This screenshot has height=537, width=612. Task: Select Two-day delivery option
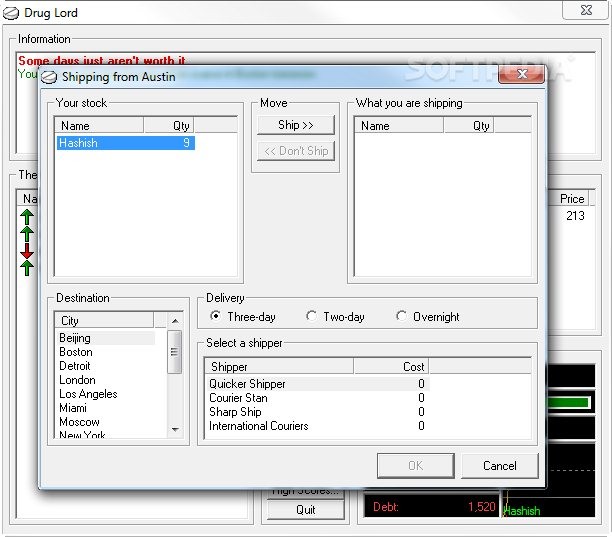click(335, 317)
